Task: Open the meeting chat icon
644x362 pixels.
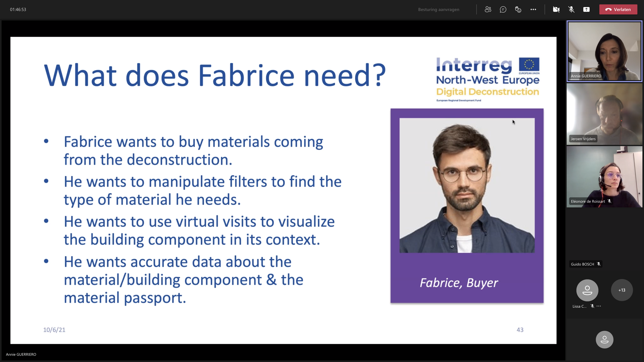Action: pyautogui.click(x=503, y=9)
